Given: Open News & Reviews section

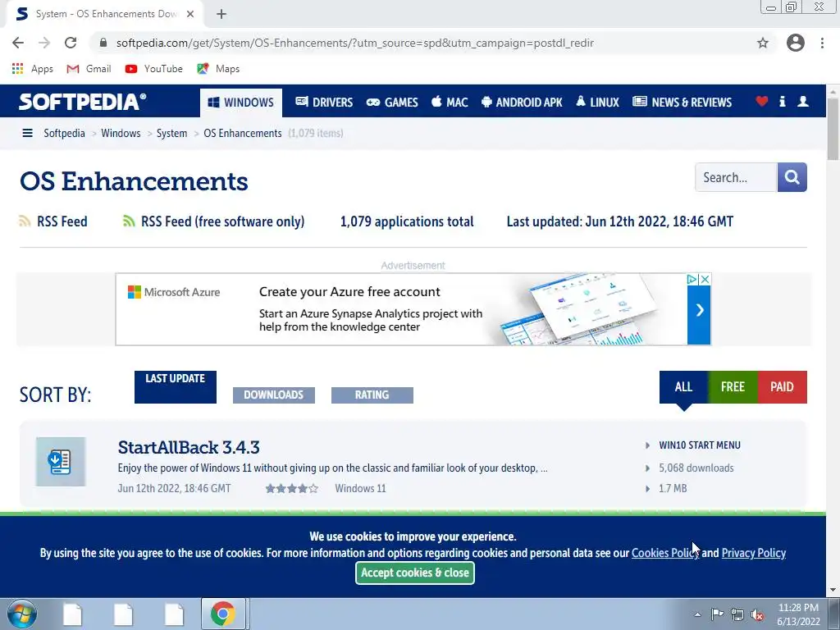Looking at the screenshot, I should (682, 103).
